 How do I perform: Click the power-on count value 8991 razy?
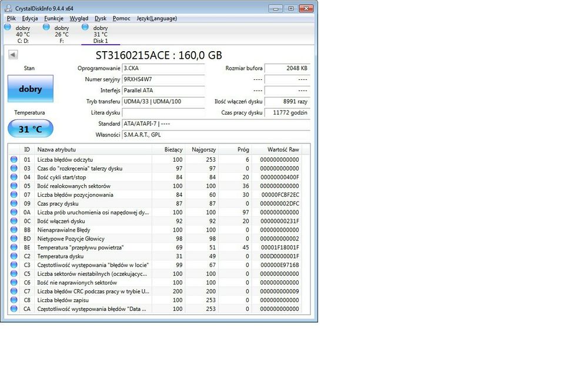click(x=288, y=101)
